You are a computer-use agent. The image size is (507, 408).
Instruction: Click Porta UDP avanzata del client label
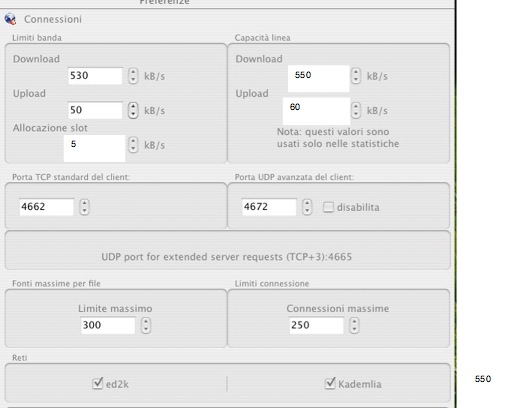294,177
